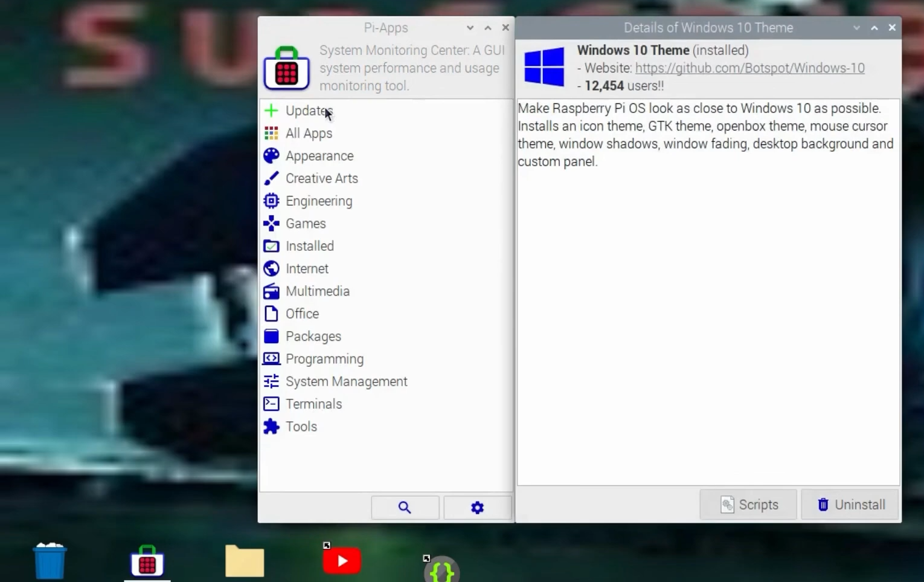This screenshot has width=924, height=582.
Task: Click Uninstall for Windows 10 Theme
Action: [850, 504]
